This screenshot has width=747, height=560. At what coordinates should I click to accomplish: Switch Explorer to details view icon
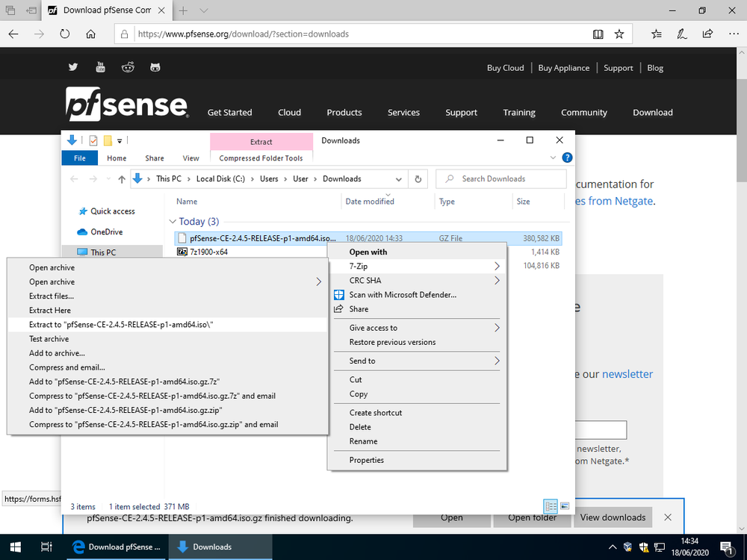coord(551,506)
